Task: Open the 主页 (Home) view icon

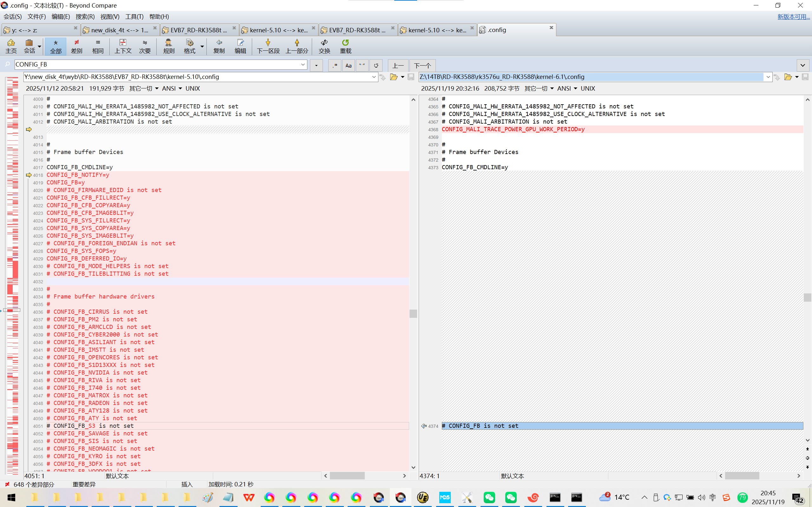Action: [11, 46]
